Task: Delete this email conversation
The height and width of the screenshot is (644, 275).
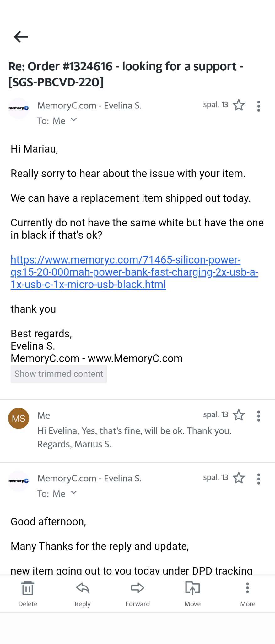Action: pos(28,594)
